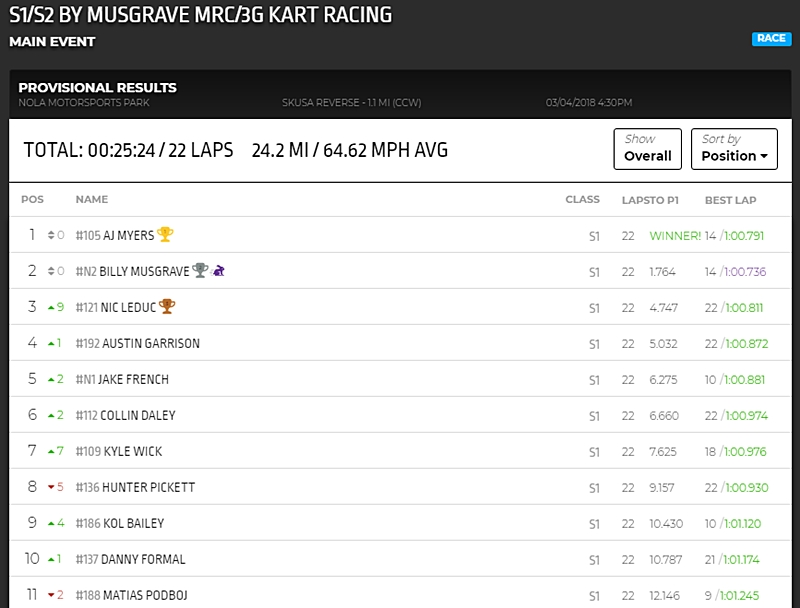The height and width of the screenshot is (608, 800).
Task: Click the purple rabbit fastest-lap icon
Action: (218, 271)
